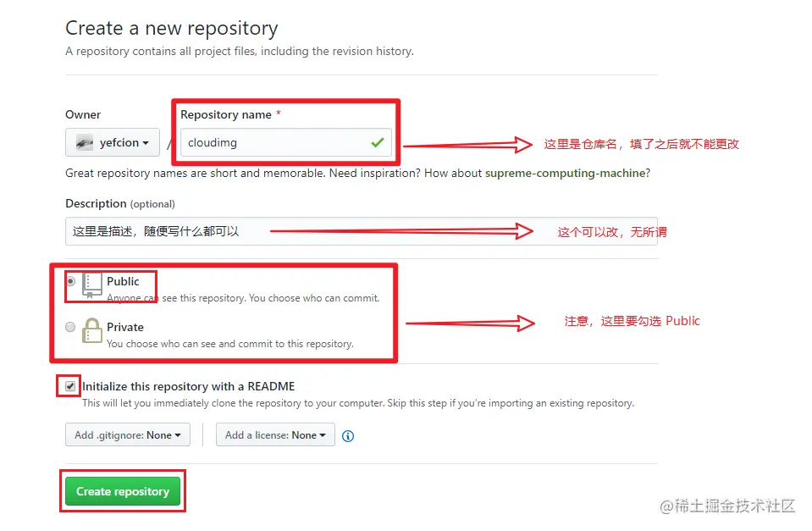The height and width of the screenshot is (531, 812).
Task: Use the supreme-computing-machine name suggestion
Action: click(x=565, y=173)
